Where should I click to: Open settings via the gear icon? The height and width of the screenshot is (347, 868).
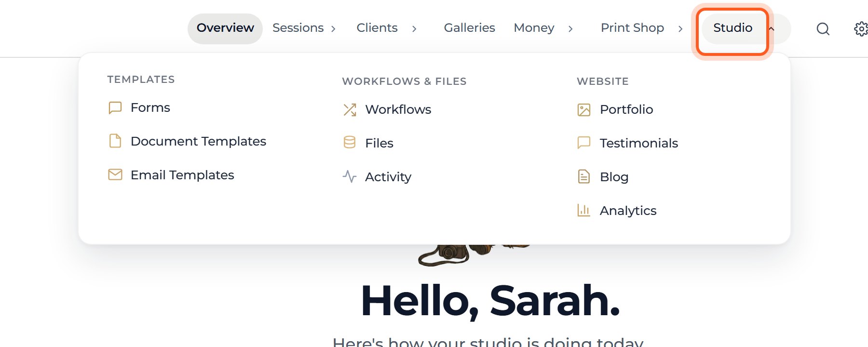point(861,29)
